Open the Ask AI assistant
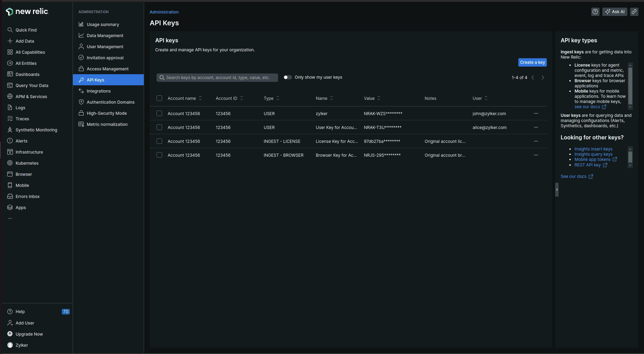Viewport: 644px width, 354px height. coord(614,12)
